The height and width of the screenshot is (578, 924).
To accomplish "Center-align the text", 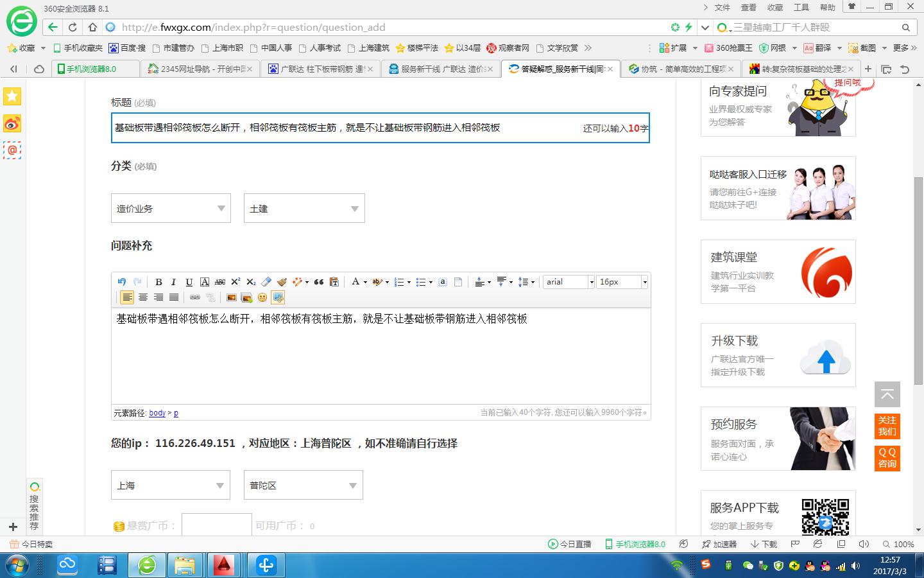I will point(142,297).
